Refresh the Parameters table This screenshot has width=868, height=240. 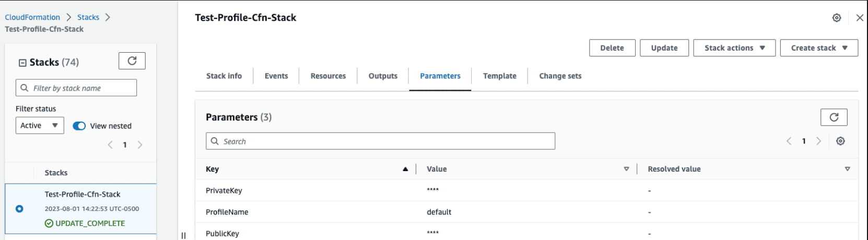tap(834, 117)
